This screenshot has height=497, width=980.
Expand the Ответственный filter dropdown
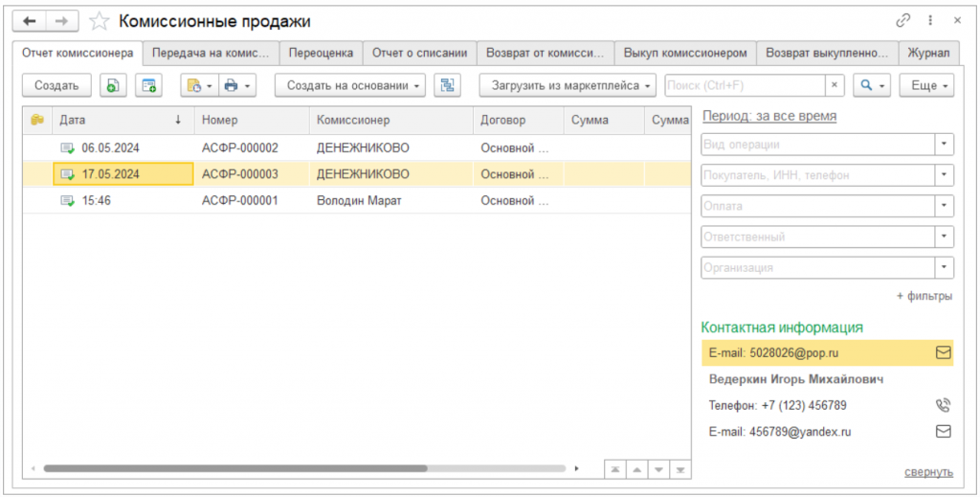point(945,237)
